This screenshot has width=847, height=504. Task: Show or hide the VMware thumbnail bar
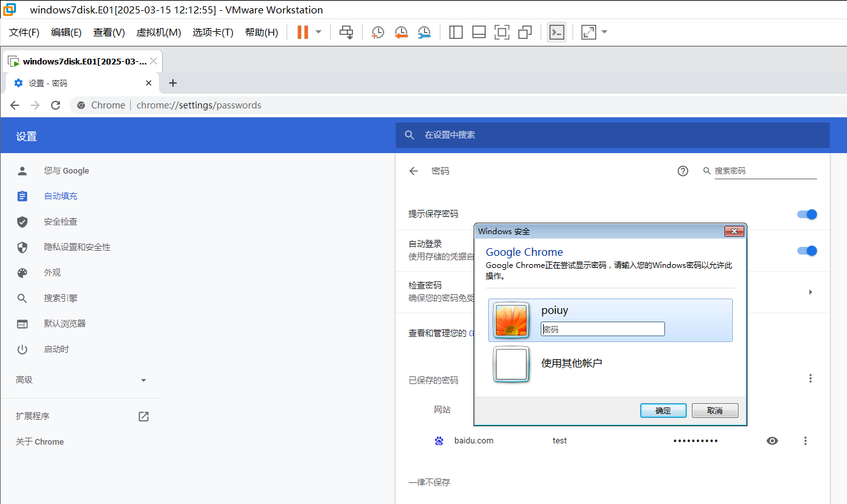pos(479,32)
